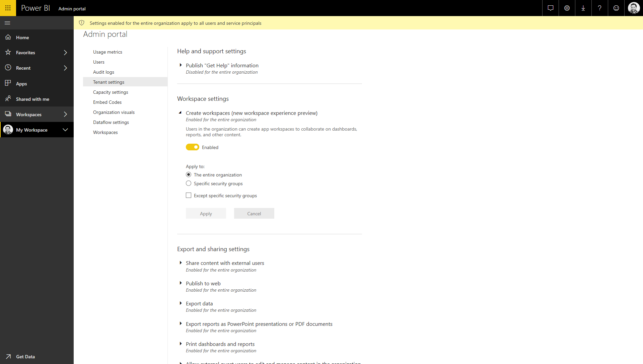Viewport: 643px width, 364px height.
Task: Select the Entire organization radio button
Action: [x=188, y=174]
